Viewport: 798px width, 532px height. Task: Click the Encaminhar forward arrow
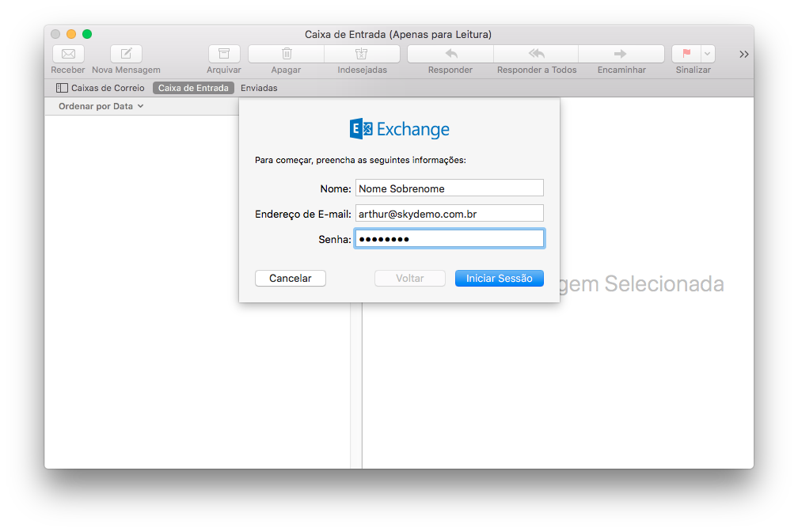621,54
